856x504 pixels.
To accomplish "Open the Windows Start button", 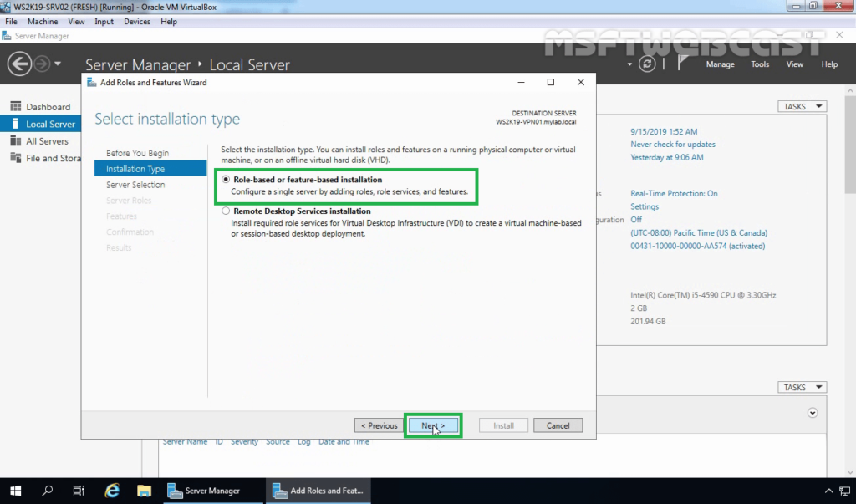I will pos(15,491).
